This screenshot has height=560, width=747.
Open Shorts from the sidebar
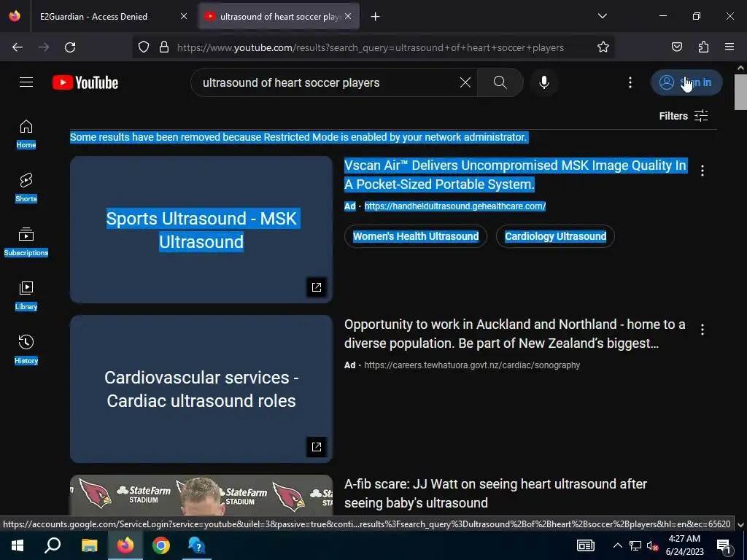tap(26, 187)
